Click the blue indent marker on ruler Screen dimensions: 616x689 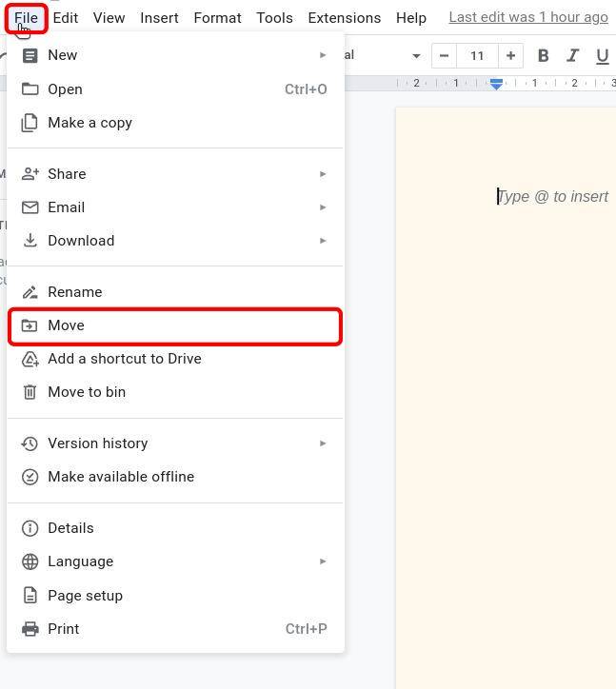click(x=496, y=85)
